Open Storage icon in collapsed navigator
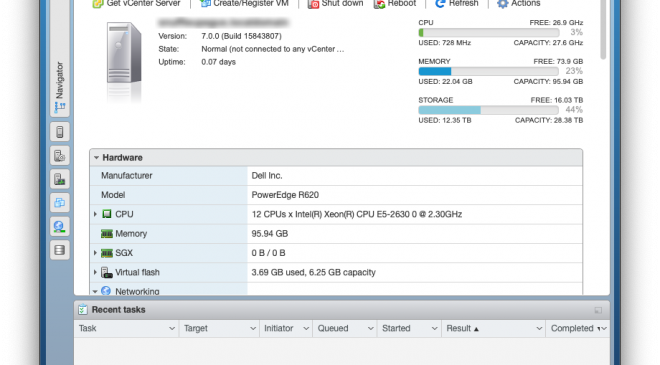660x365 pixels. pos(60,250)
